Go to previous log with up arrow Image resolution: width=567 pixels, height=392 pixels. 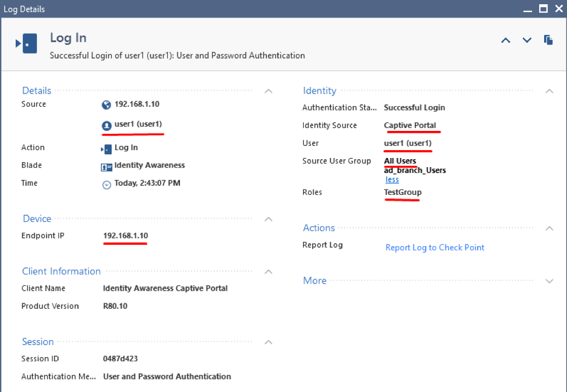505,40
